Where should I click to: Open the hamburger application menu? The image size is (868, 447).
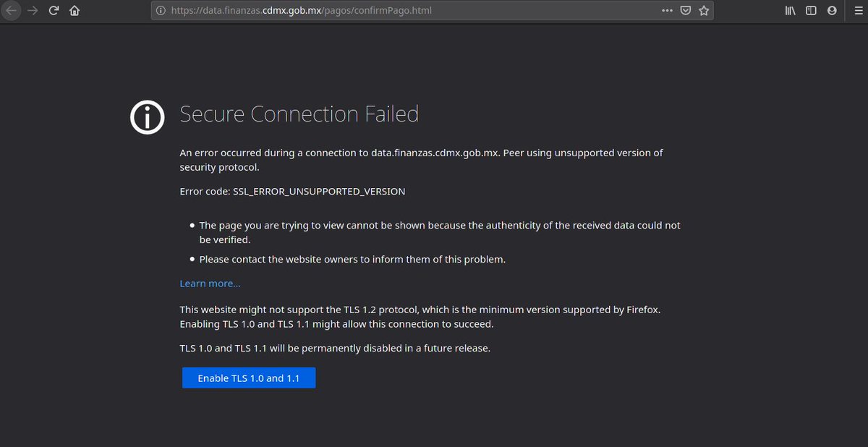[858, 11]
